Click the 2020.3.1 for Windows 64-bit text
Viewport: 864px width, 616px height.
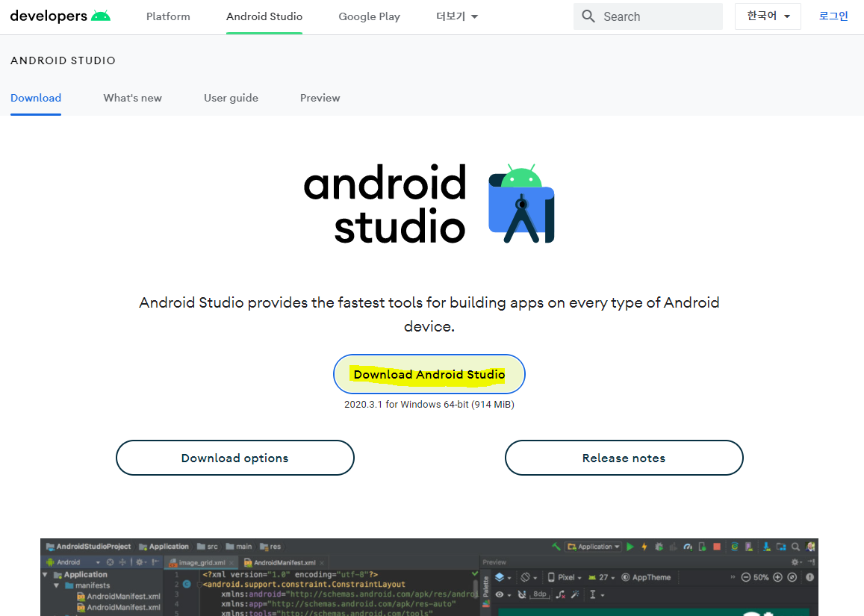point(429,405)
